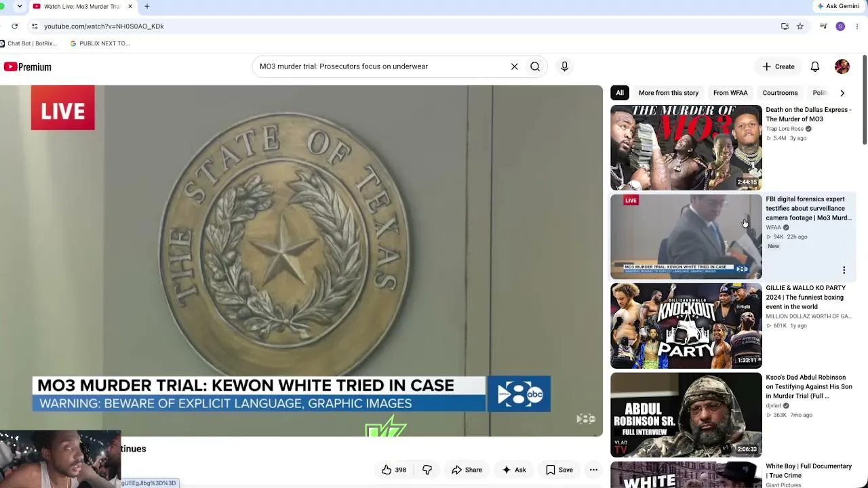Open Ksoo's Dad Abdul Robinson video title
Viewport: 868px width, 488px height.
click(808, 386)
